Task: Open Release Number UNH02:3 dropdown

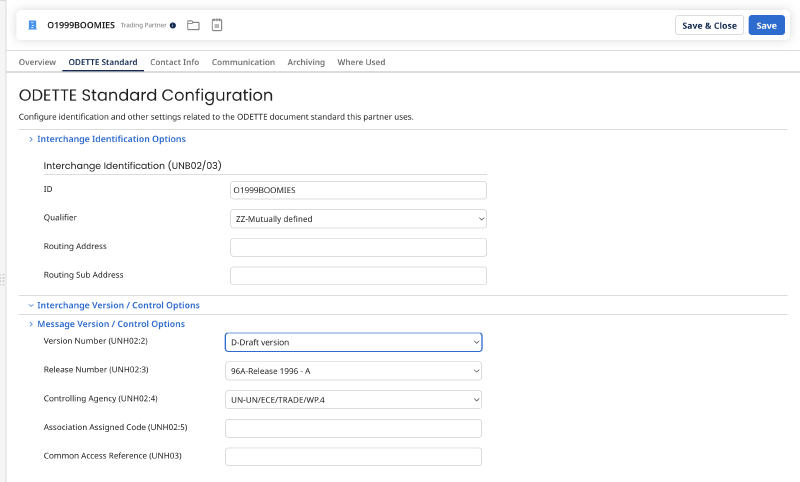Action: click(x=353, y=371)
